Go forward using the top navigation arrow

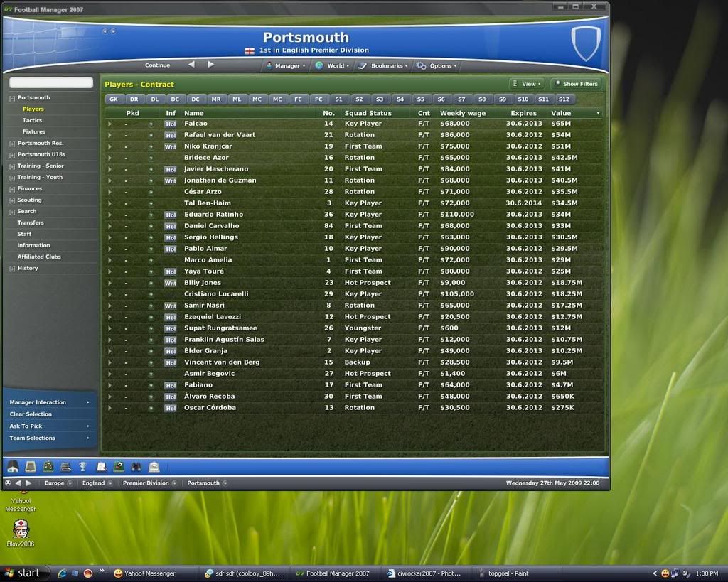coord(210,65)
